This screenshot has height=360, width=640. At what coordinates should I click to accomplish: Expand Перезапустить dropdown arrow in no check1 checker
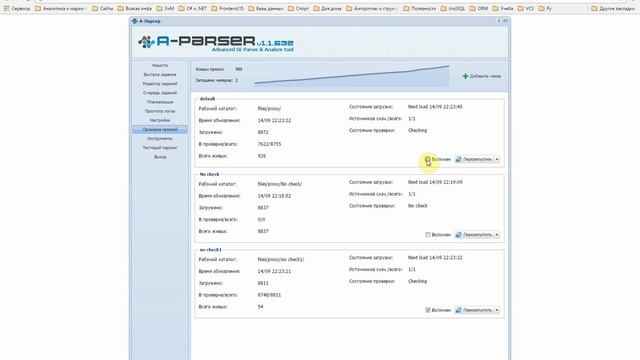pyautogui.click(x=497, y=310)
